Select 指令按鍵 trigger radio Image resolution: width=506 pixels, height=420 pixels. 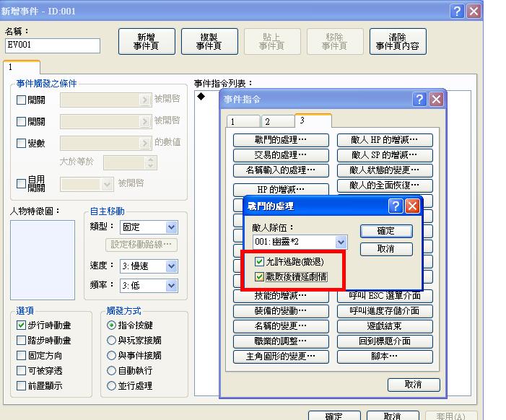coord(111,325)
